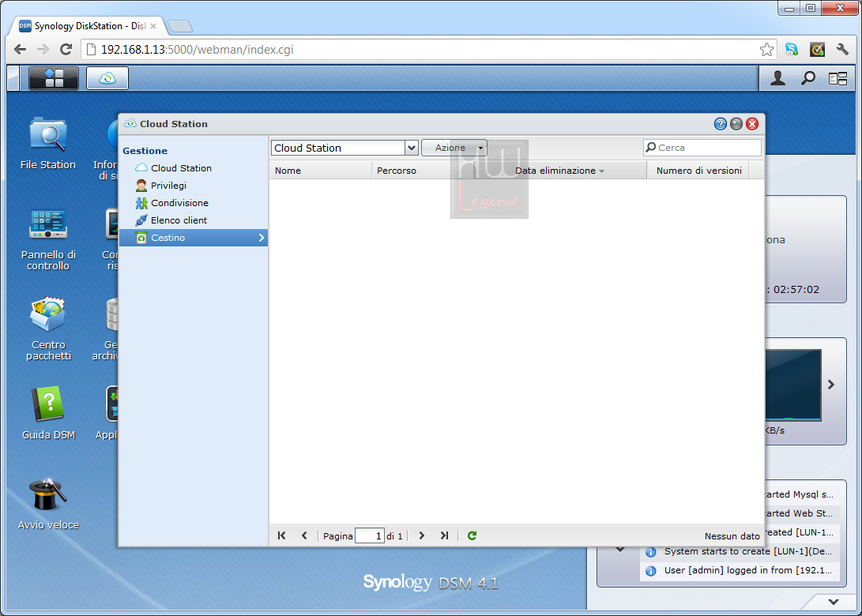The image size is (862, 616).
Task: Sort by Numero di versioni column
Action: pos(698,171)
